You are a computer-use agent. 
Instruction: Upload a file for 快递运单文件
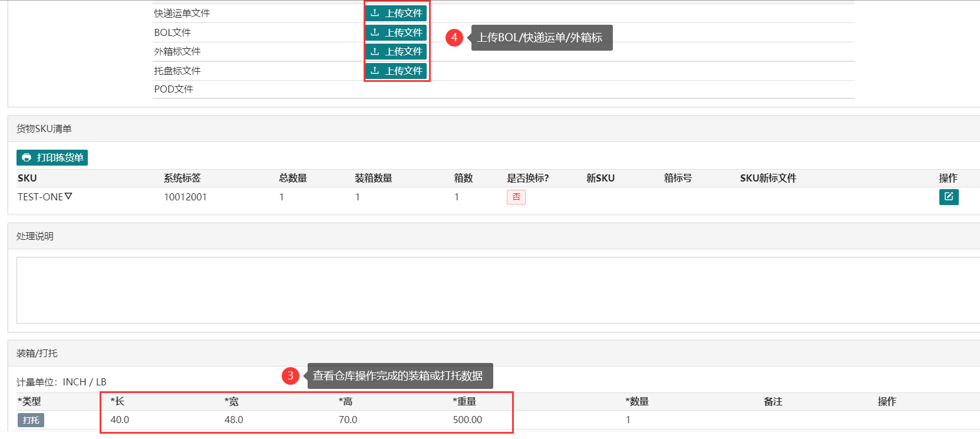[396, 13]
